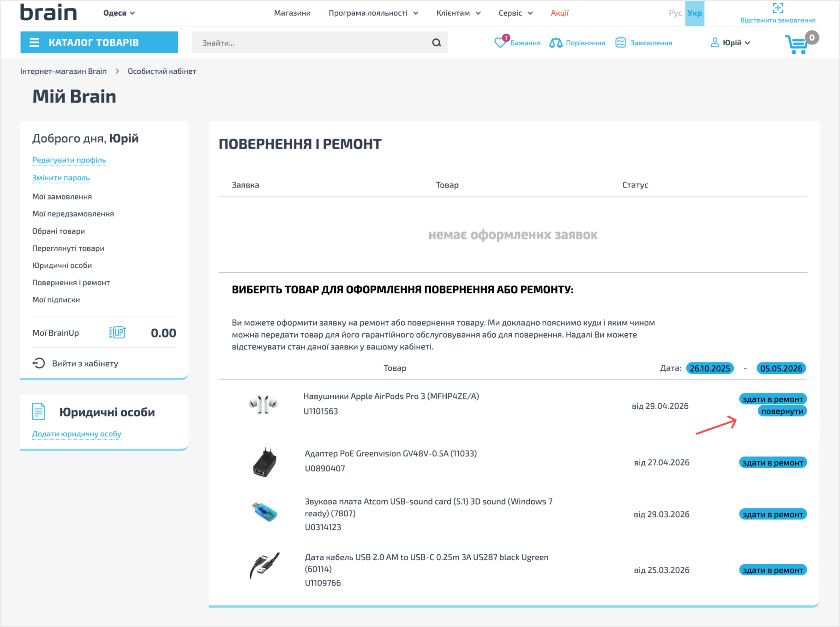Click the BrainUp bonus icon
Screen dimensions: 840x627
(117, 332)
